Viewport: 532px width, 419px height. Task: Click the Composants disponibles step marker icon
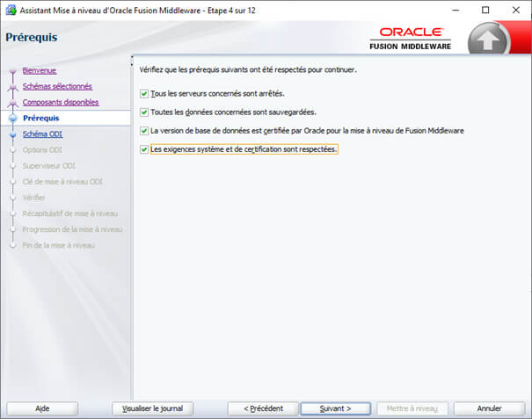[13, 103]
